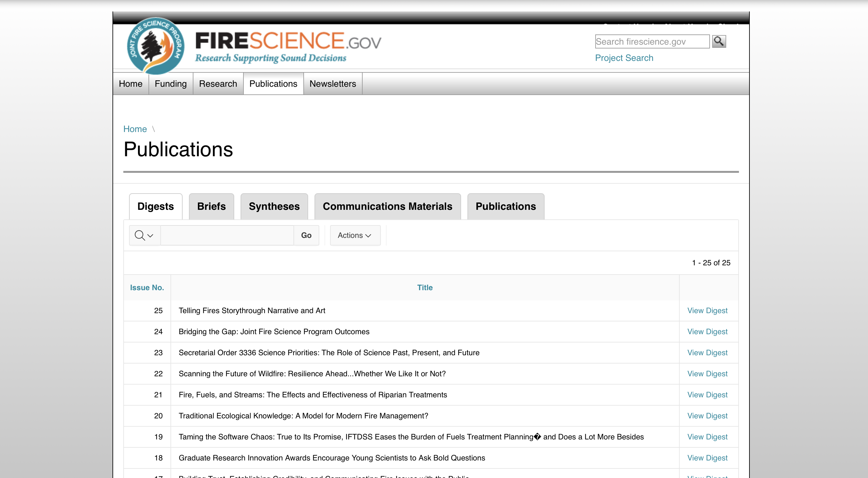This screenshot has height=478, width=868.
Task: Click the Joint Fire Science Program logo
Action: click(155, 46)
